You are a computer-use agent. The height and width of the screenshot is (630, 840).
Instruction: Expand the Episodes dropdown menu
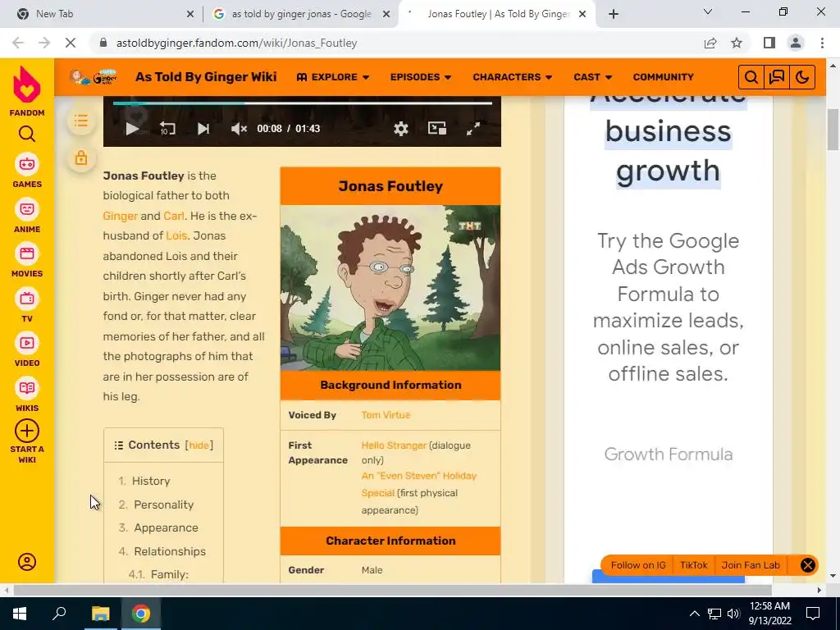(x=421, y=77)
